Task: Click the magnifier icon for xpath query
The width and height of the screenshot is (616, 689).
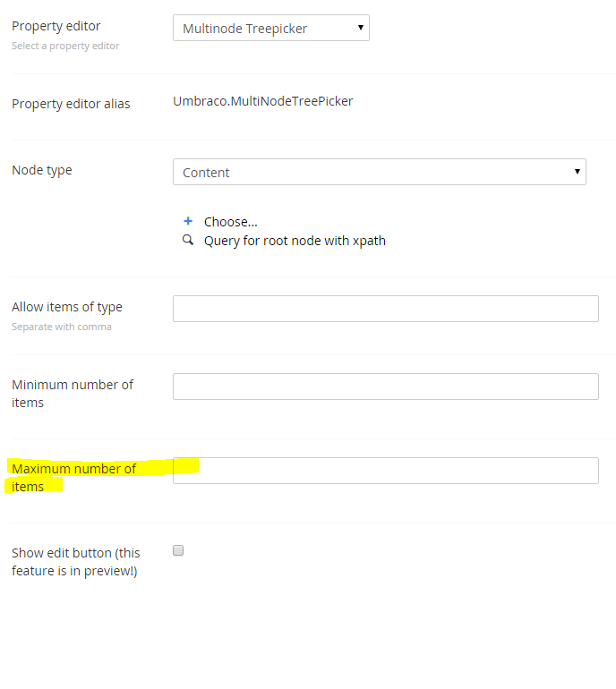Action: point(188,240)
